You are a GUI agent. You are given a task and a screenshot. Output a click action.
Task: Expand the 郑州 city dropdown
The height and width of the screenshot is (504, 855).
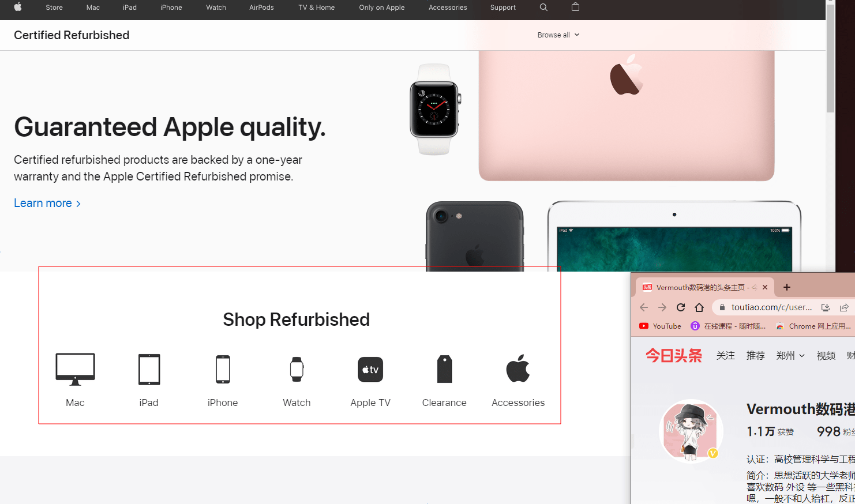pyautogui.click(x=790, y=356)
